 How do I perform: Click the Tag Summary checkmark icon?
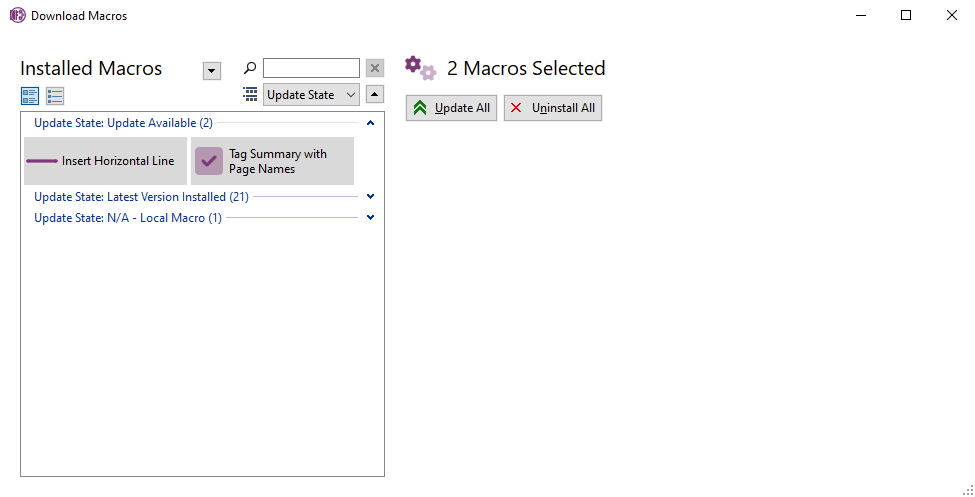(x=209, y=161)
